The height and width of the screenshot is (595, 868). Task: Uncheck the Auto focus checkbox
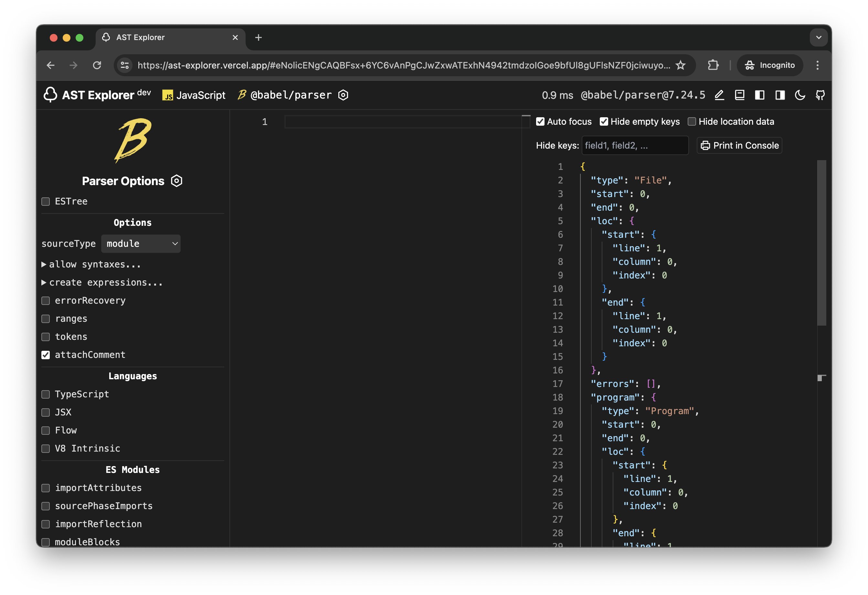(540, 122)
